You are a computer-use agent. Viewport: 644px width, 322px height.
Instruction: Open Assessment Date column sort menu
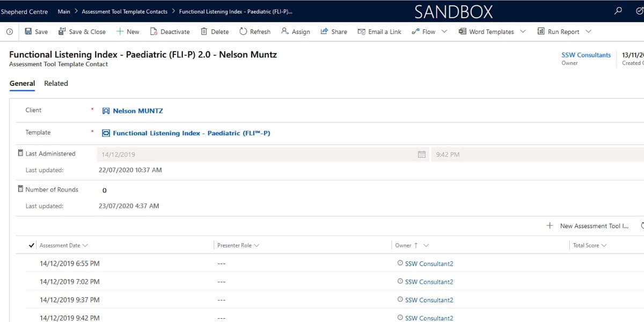(x=85, y=245)
